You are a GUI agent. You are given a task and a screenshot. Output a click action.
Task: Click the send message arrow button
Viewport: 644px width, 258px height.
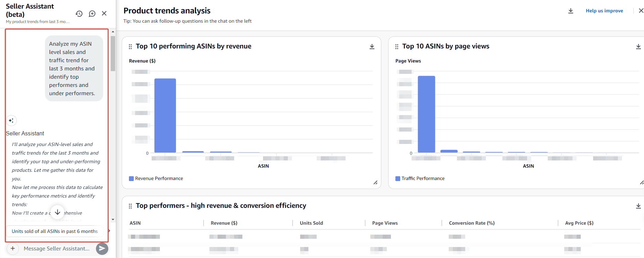tap(102, 248)
